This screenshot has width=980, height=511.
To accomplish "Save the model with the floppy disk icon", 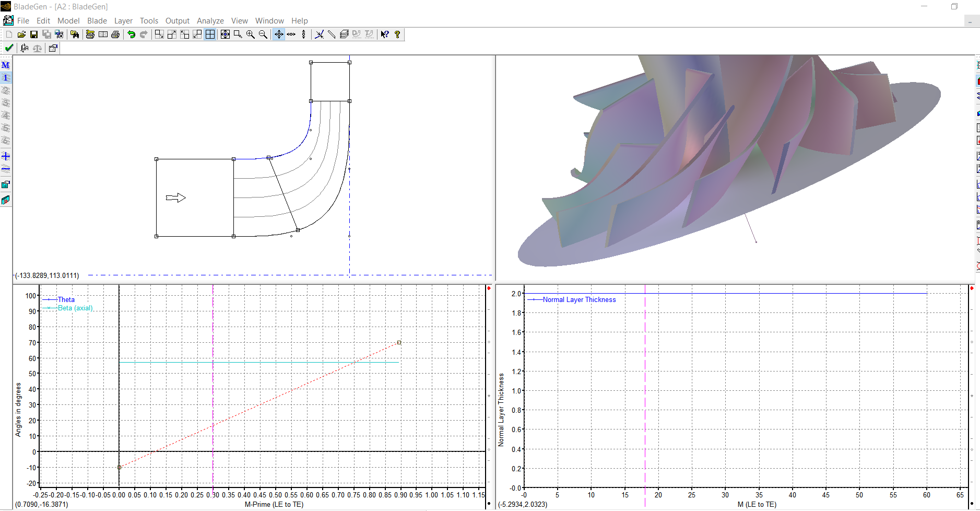I will tap(34, 34).
